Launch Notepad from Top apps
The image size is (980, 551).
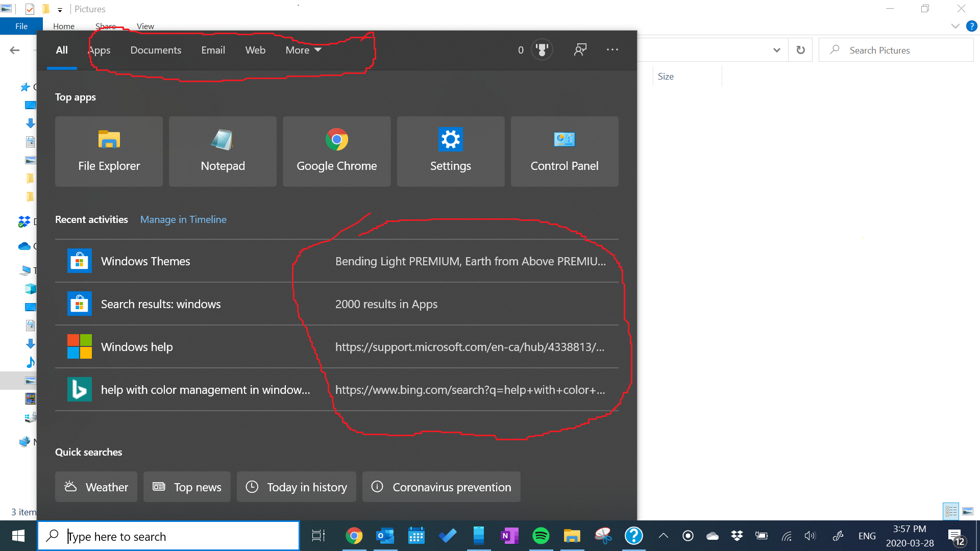coord(223,152)
